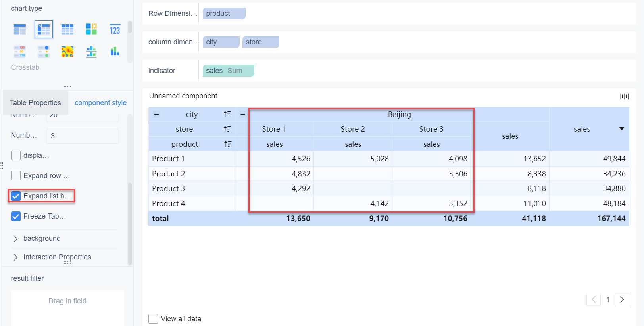Click the sales Sum indicator field

tap(229, 71)
